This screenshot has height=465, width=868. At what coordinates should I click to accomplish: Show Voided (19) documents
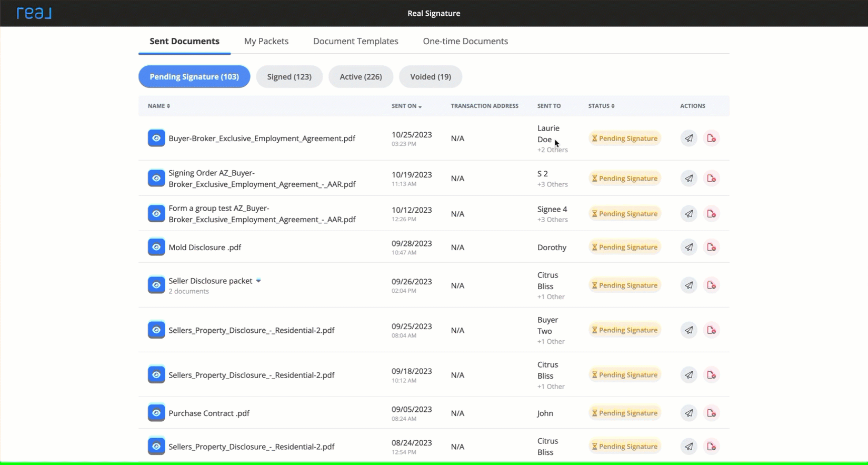coord(431,77)
